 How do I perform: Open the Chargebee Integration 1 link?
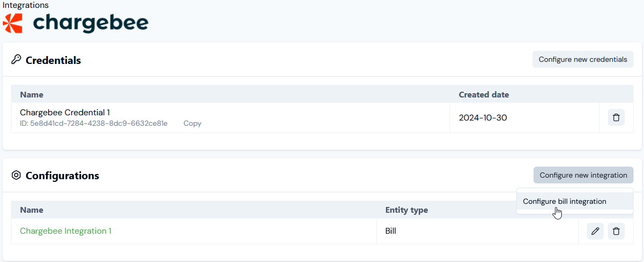(x=65, y=231)
